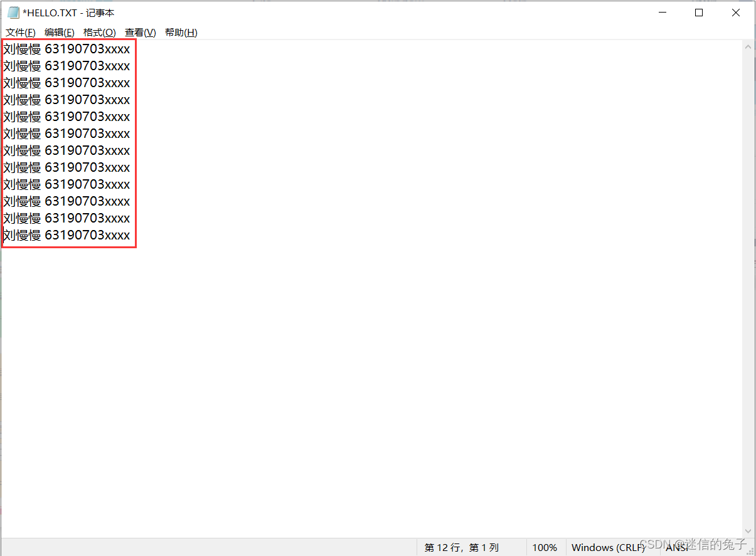Click the *HELLO.TXT - 记事本 window title

tap(68, 13)
